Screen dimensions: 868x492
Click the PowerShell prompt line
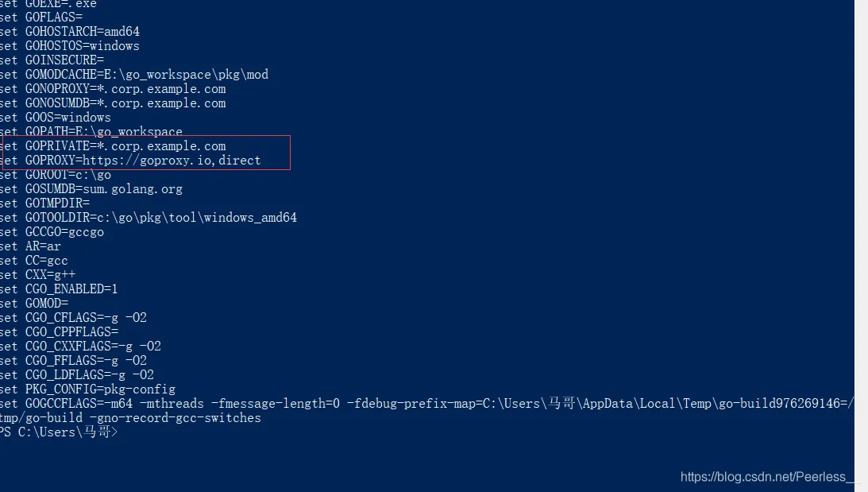(59, 432)
